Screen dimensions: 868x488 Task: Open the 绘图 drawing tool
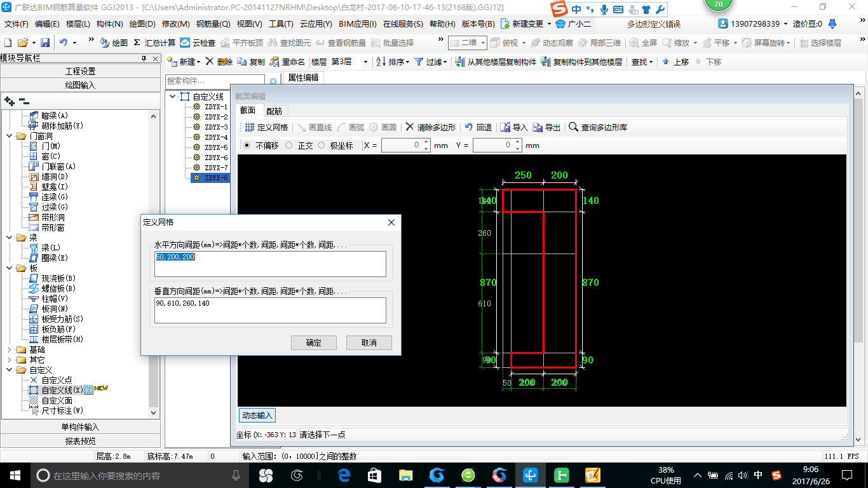coord(114,43)
